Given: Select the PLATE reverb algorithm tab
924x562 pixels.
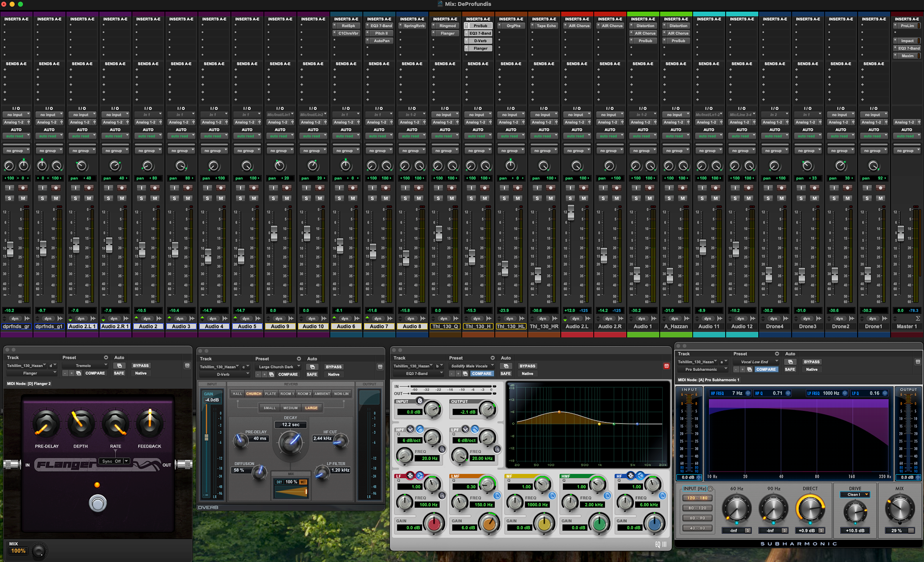Looking at the screenshot, I should [270, 394].
